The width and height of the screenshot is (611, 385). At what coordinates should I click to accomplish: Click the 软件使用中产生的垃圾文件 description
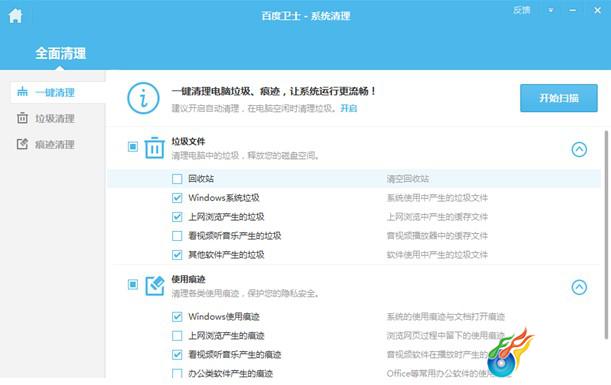[x=437, y=255]
